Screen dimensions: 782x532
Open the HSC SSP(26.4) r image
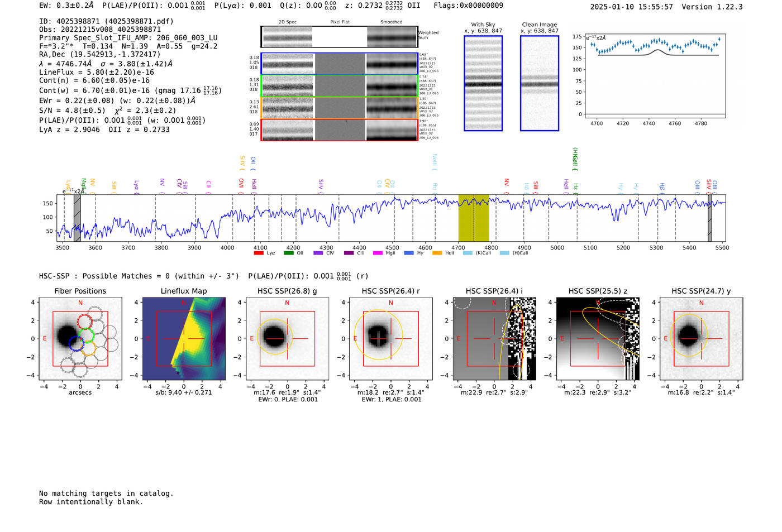(391, 339)
